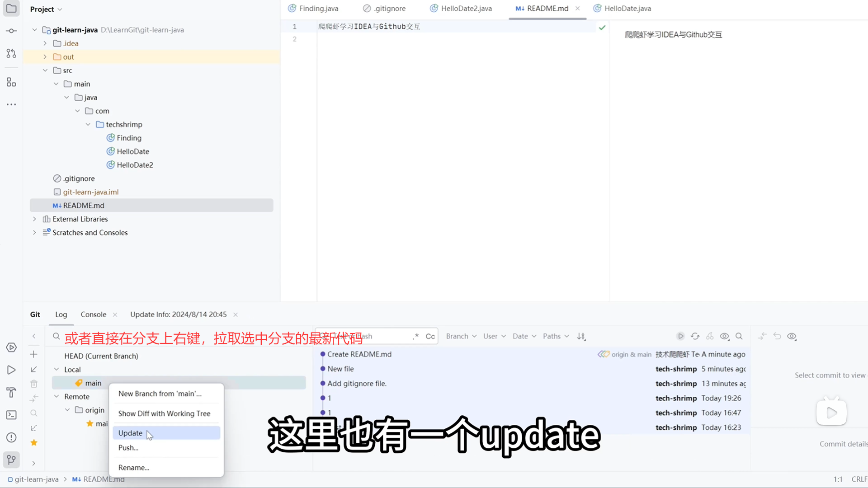Choose Push... from the context menu
868x488 pixels.
[x=128, y=448]
